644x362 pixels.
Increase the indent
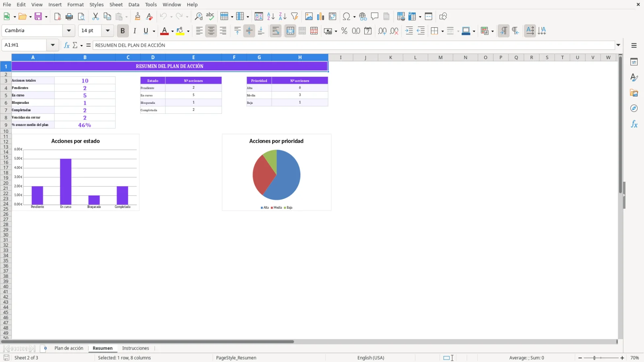[409, 31]
